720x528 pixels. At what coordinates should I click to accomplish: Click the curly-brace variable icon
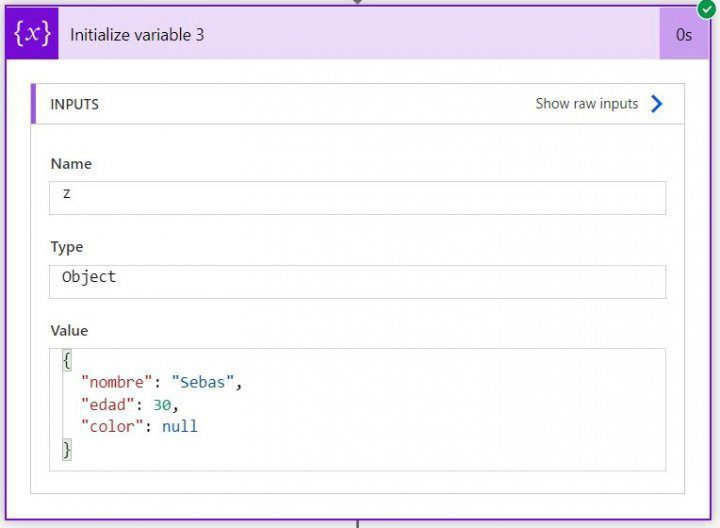point(32,34)
